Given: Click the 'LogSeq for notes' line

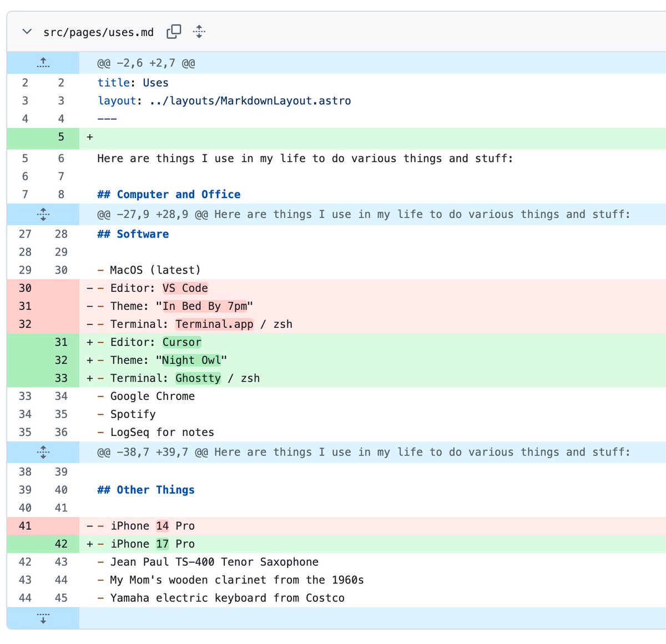Looking at the screenshot, I should [x=155, y=432].
